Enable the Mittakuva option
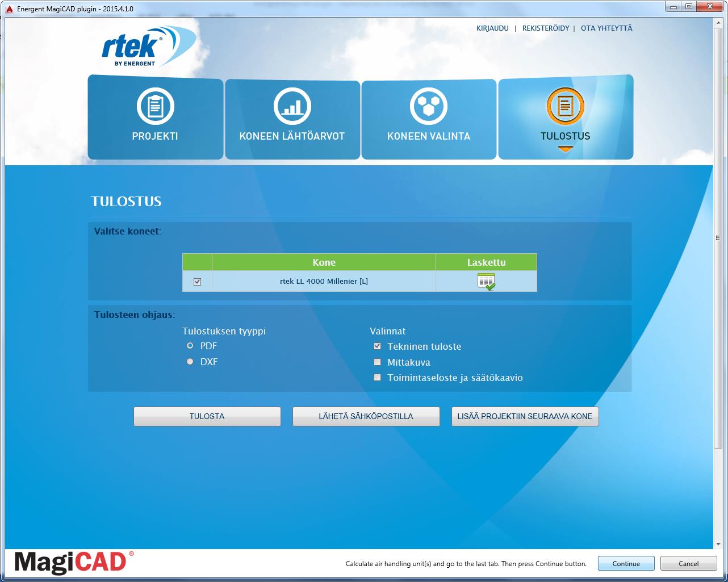The height and width of the screenshot is (582, 728). [377, 362]
